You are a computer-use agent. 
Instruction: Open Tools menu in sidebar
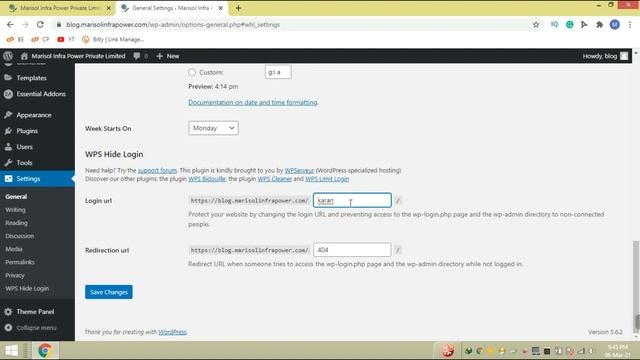24,162
